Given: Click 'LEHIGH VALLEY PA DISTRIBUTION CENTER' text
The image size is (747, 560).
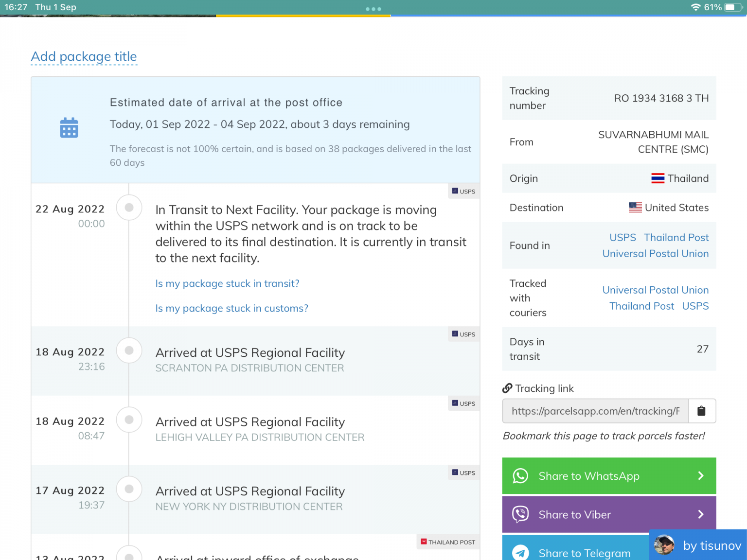Looking at the screenshot, I should click(x=260, y=437).
